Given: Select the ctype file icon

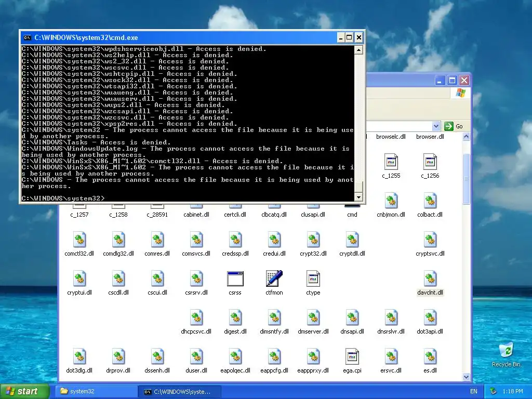Looking at the screenshot, I should pos(313,278).
